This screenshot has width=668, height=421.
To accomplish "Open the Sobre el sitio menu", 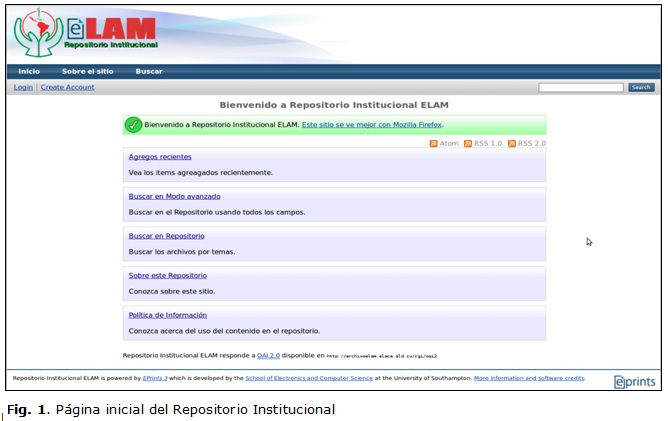I will click(x=87, y=71).
